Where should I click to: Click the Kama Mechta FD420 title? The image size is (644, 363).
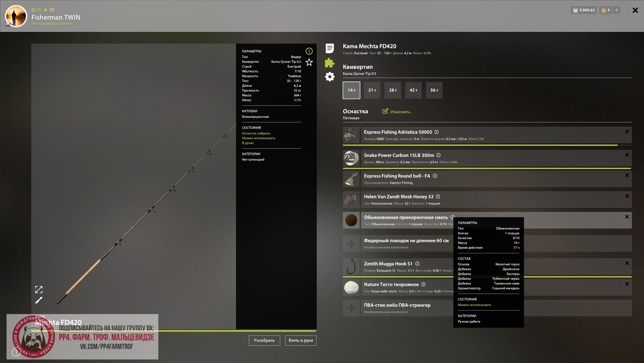pyautogui.click(x=369, y=46)
